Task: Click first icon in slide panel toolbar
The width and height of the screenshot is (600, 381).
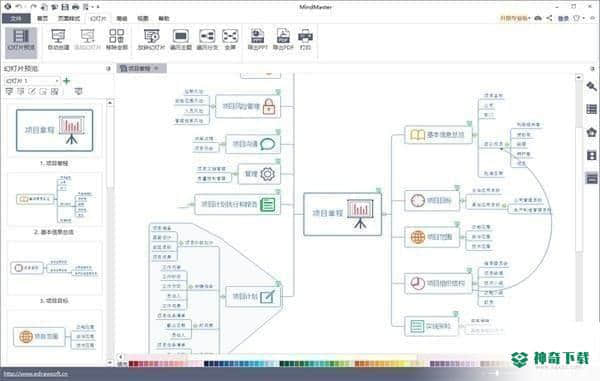Action: [9, 91]
